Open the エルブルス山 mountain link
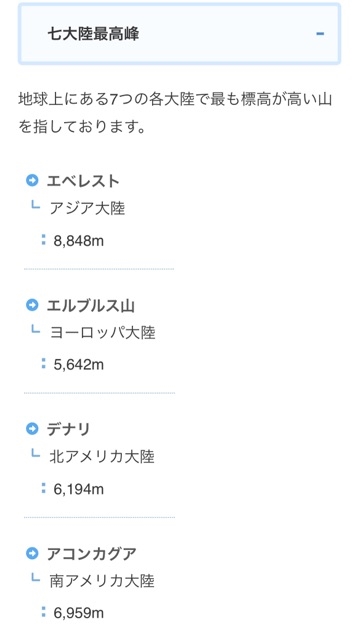 pyautogui.click(x=91, y=306)
